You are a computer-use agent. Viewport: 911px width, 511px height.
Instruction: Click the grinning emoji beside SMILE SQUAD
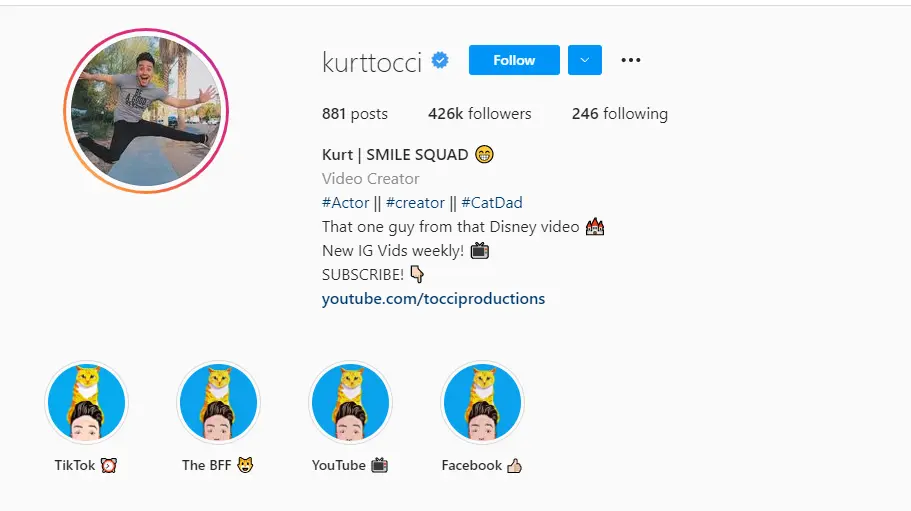(484, 154)
